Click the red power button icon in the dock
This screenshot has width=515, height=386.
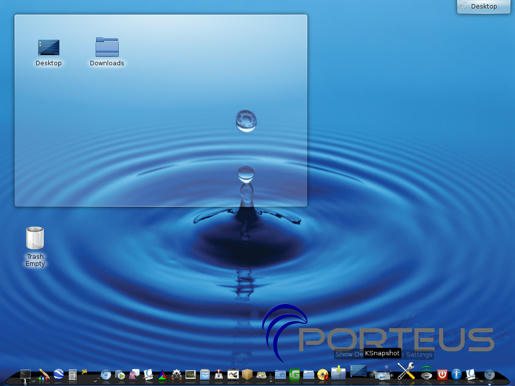[442, 374]
